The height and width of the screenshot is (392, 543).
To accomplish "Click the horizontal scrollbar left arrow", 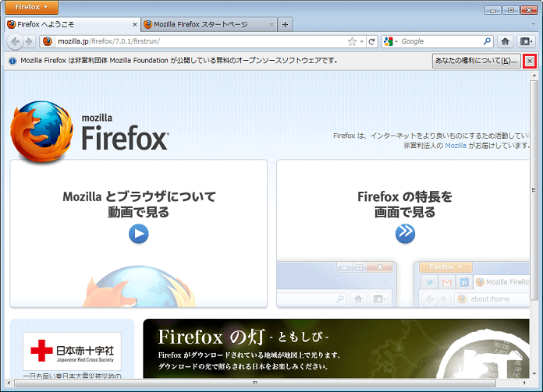I will point(9,383).
